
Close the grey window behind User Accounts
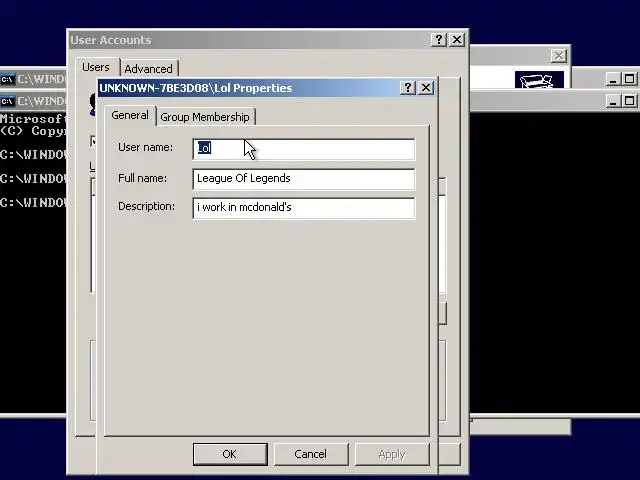tap(559, 56)
